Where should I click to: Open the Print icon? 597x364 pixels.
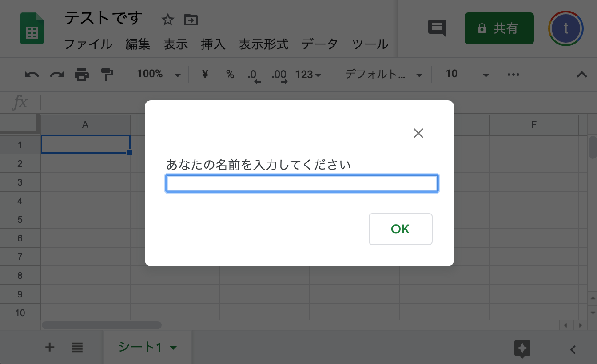click(x=82, y=74)
